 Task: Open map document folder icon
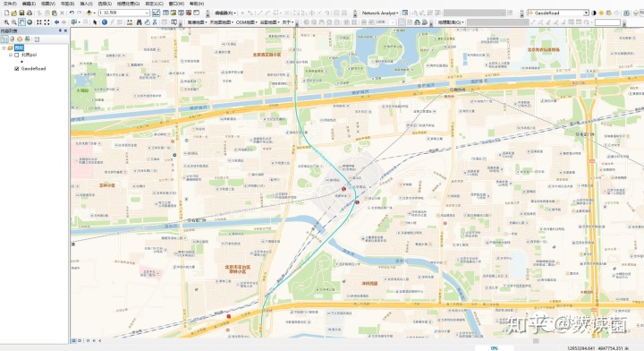(x=14, y=13)
